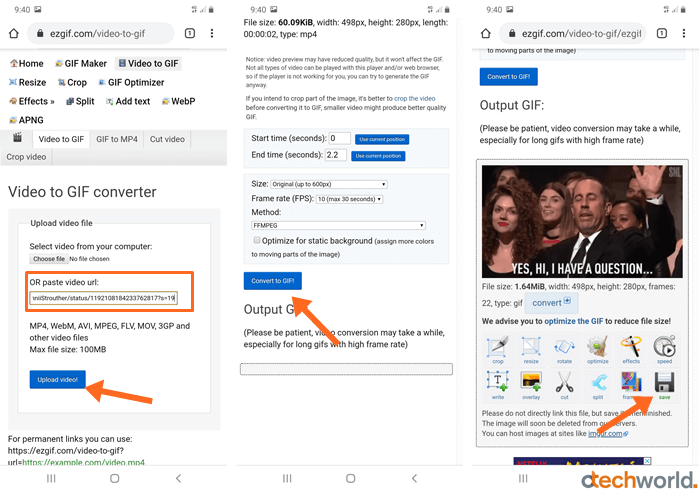Click Convert to GIF! in the right phone screen
This screenshot has height=491, width=699.
point(509,77)
